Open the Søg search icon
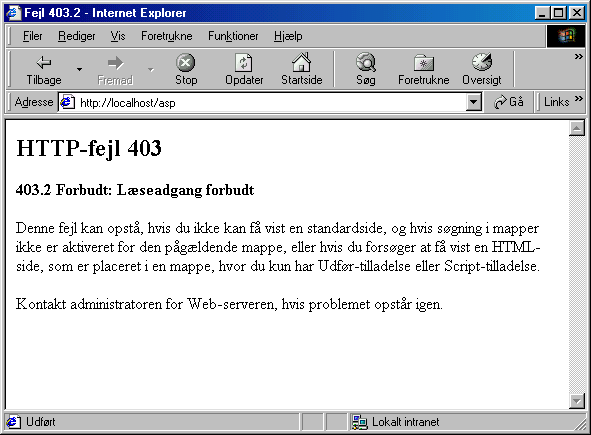The image size is (591, 435). [x=366, y=62]
